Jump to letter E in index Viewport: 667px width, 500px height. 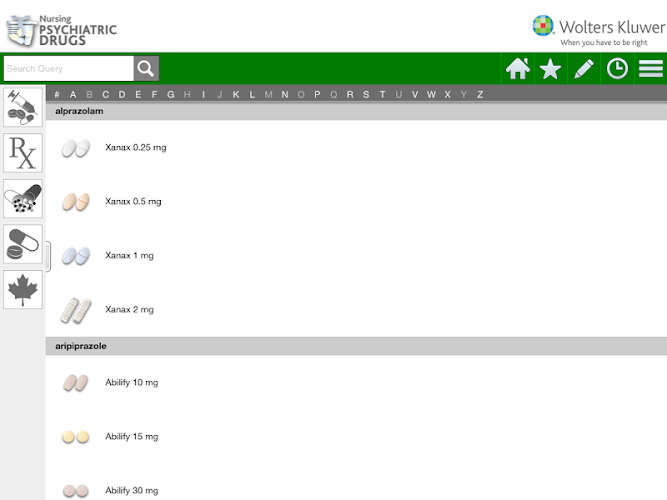click(138, 94)
